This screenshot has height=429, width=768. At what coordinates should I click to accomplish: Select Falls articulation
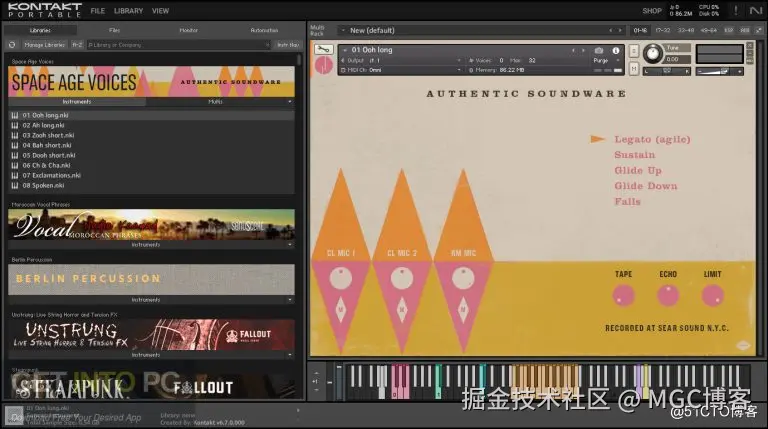(x=627, y=202)
